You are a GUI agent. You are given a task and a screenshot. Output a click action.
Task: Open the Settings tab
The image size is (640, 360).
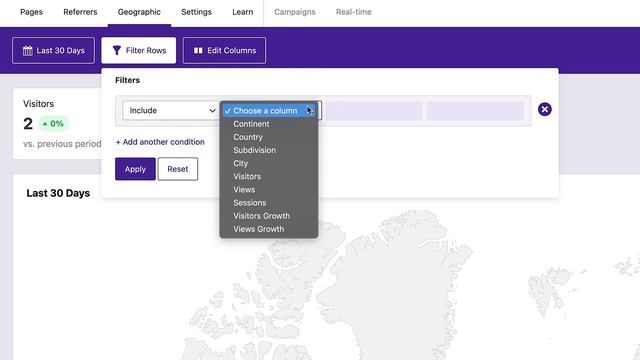coord(196,12)
